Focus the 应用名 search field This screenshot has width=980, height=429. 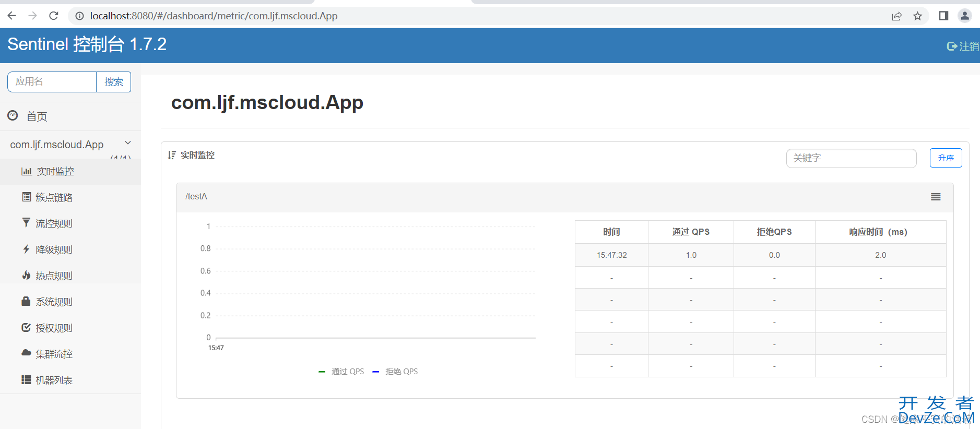tap(52, 82)
